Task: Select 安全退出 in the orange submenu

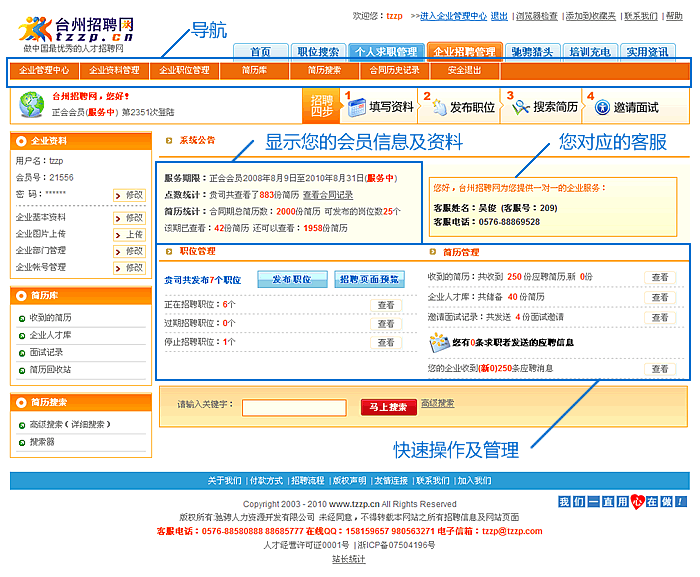Action: tap(464, 71)
